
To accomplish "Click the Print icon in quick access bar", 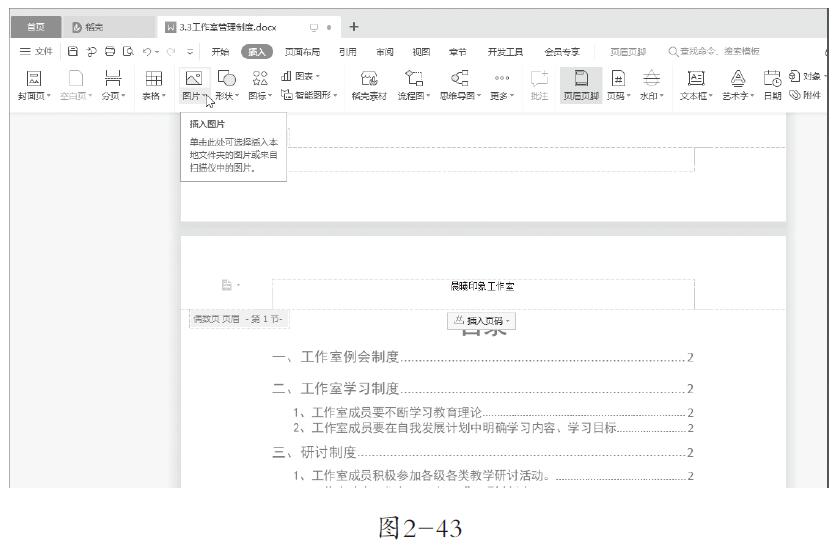I will (x=110, y=51).
